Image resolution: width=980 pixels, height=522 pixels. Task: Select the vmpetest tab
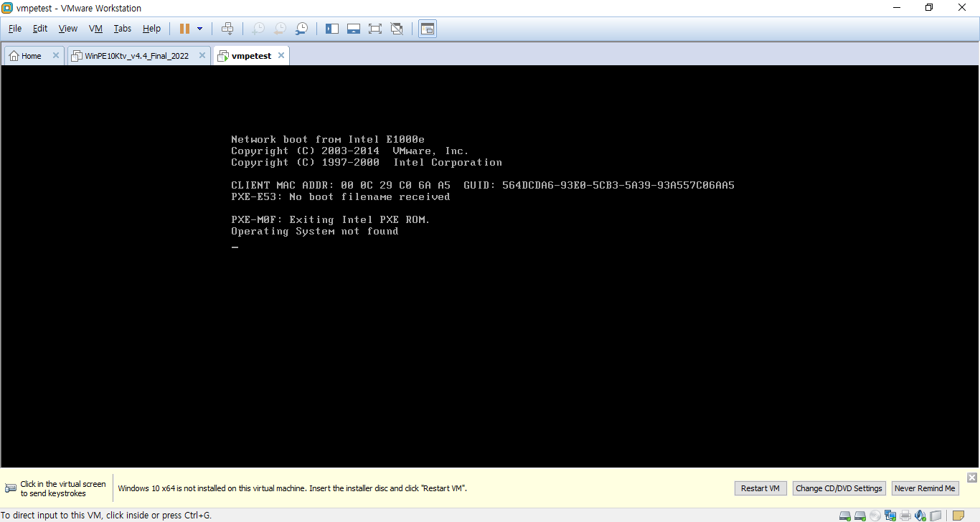point(251,56)
